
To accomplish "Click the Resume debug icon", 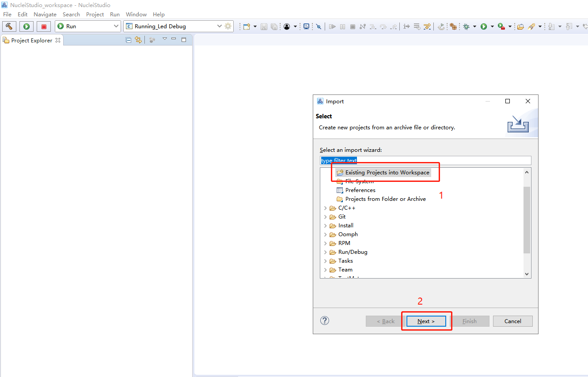I will 333,26.
